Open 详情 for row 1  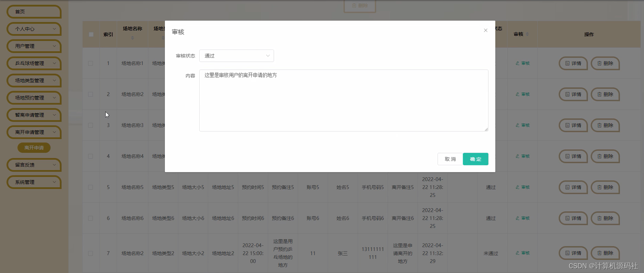[x=573, y=63]
